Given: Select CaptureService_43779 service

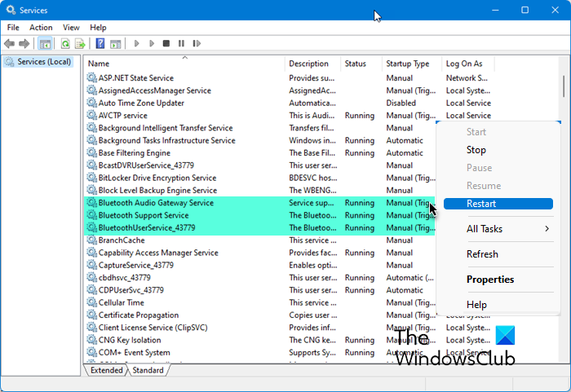Looking at the screenshot, I should pos(136,266).
